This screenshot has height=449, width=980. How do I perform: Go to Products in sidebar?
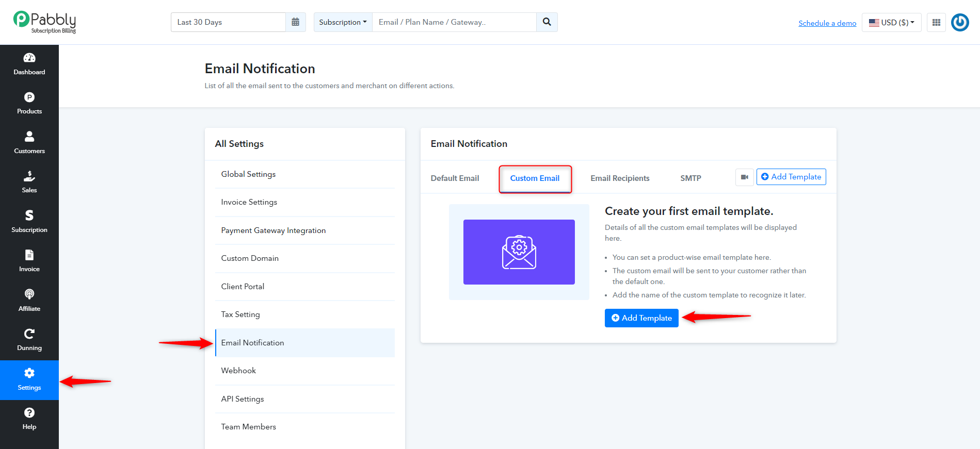point(29,104)
